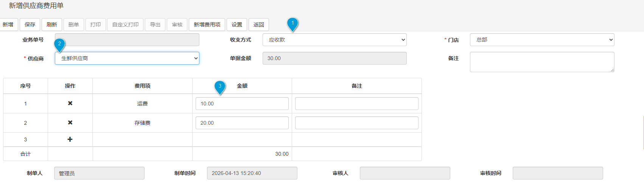Click the blue marker numbered 3
644x195 pixels.
click(x=220, y=87)
